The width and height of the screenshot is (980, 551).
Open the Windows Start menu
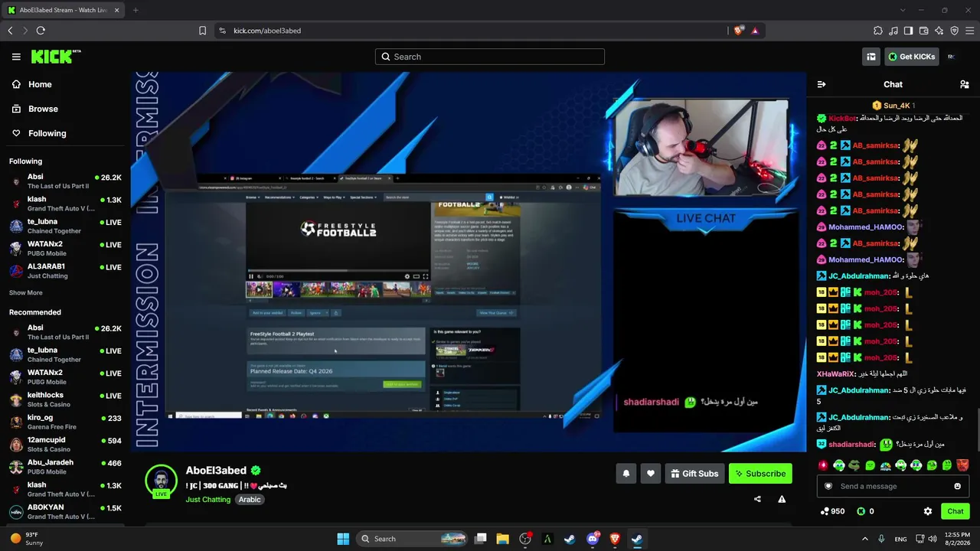[343, 539]
